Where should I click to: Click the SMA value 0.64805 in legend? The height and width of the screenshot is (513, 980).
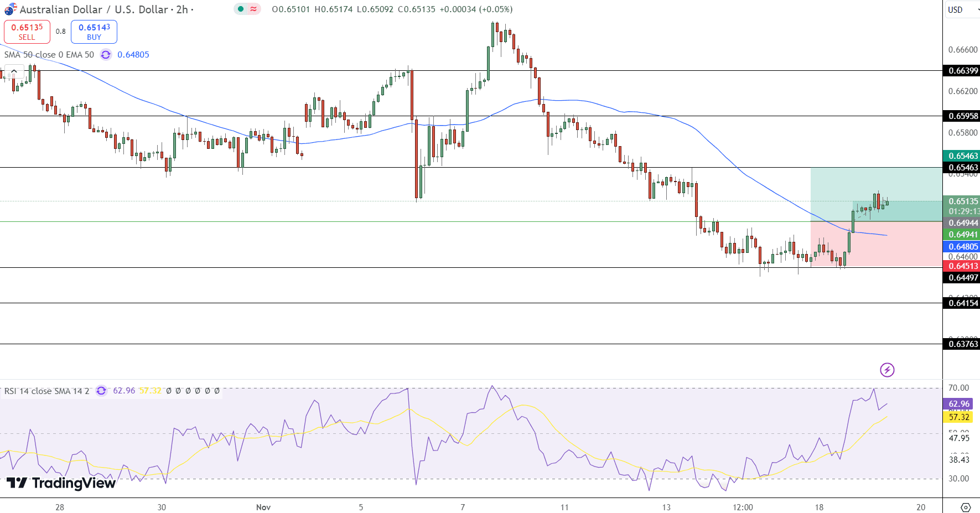tap(133, 55)
